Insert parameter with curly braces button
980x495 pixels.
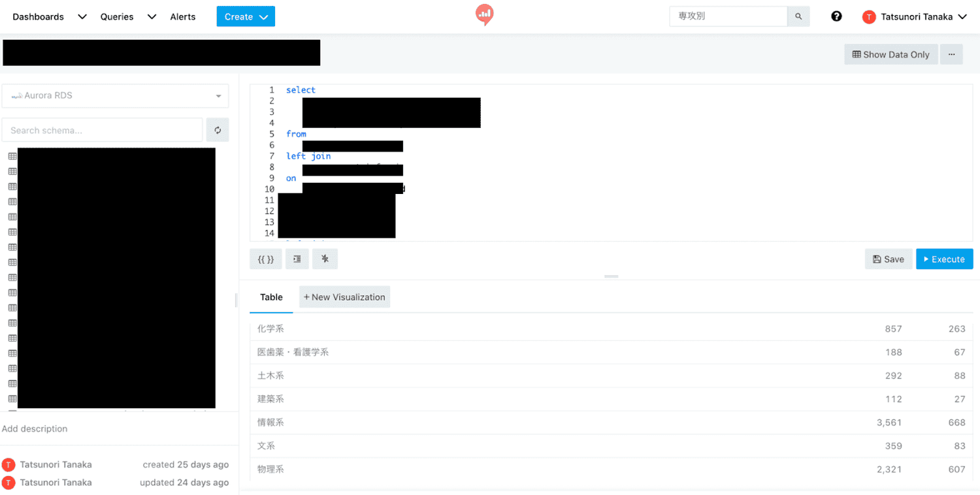pos(266,259)
